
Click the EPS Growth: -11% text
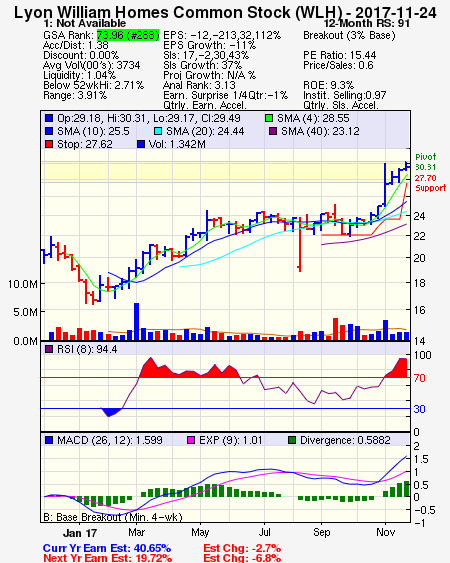click(209, 45)
